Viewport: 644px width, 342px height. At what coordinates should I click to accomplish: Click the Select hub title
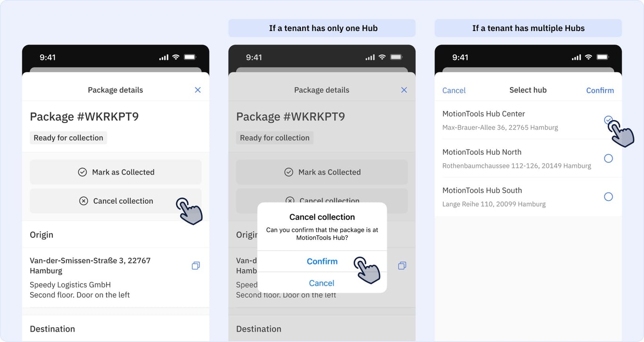point(528,90)
